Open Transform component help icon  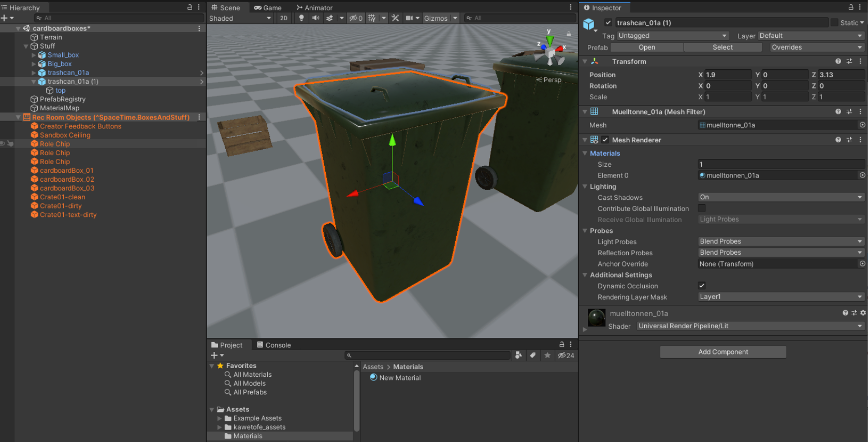(x=838, y=61)
